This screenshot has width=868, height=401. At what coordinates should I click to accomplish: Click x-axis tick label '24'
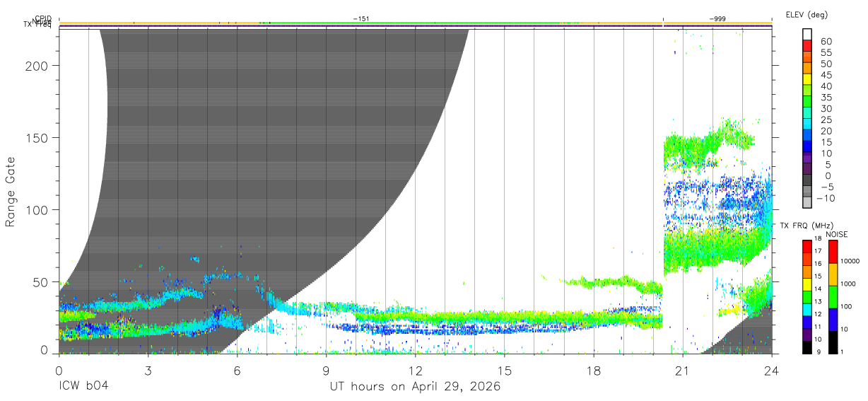tap(771, 371)
